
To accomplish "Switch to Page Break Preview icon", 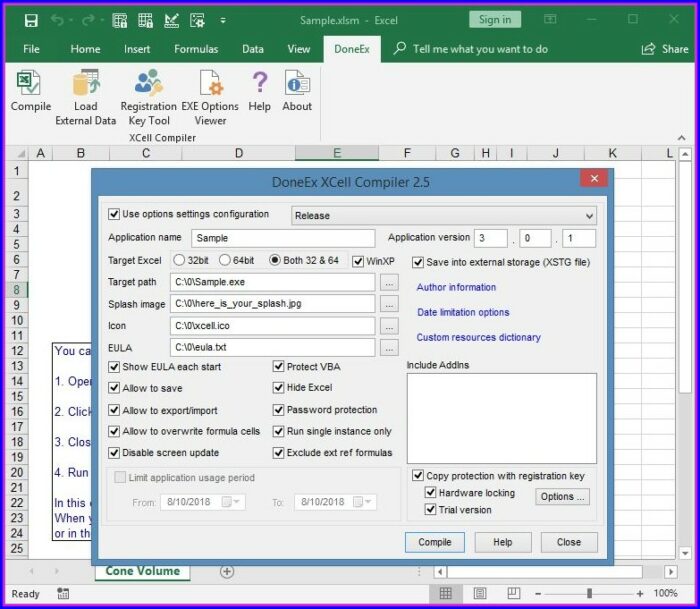I will click(514, 593).
